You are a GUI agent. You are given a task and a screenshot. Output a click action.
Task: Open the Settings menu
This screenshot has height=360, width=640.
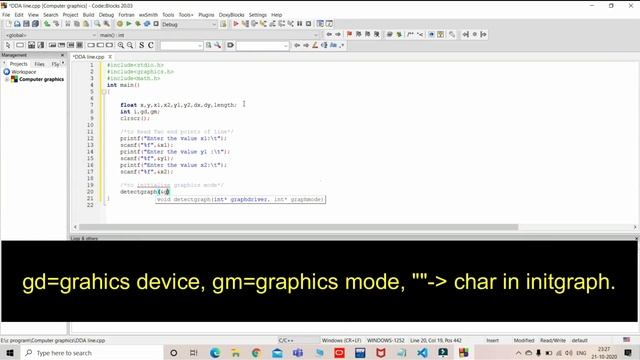point(258,15)
